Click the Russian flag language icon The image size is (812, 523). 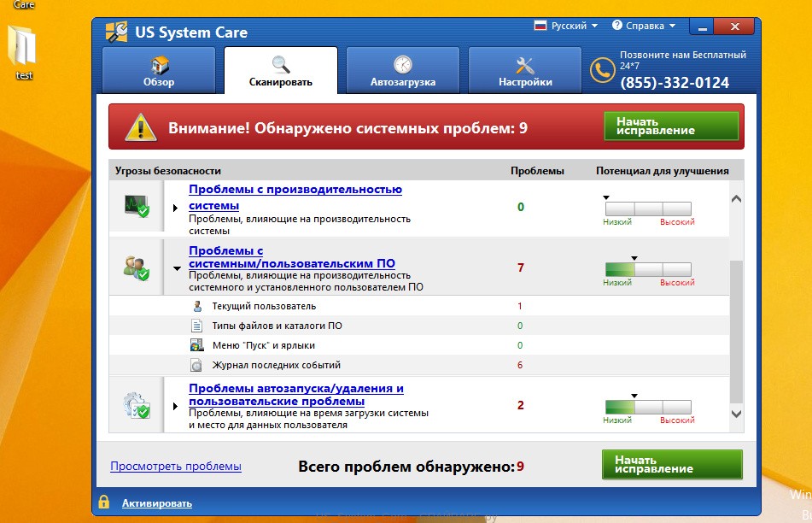point(540,26)
